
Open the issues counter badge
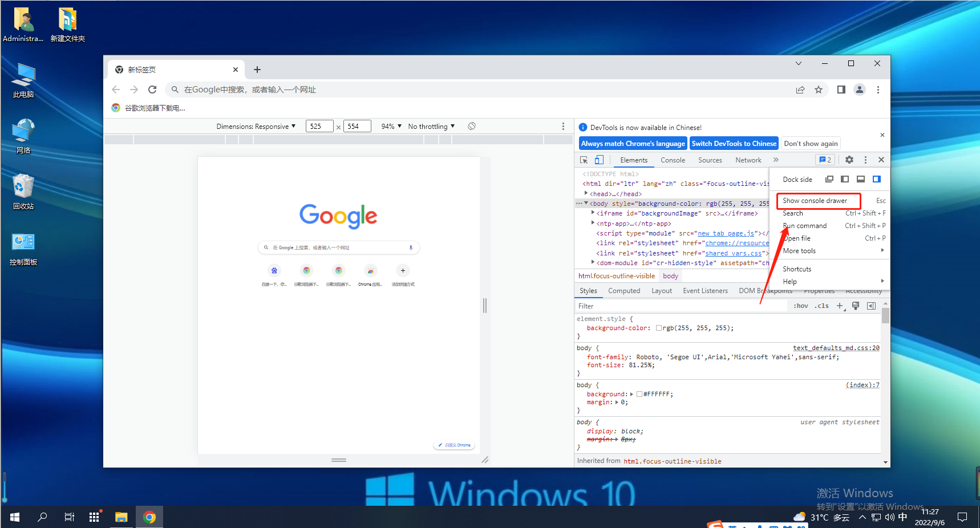click(x=825, y=160)
